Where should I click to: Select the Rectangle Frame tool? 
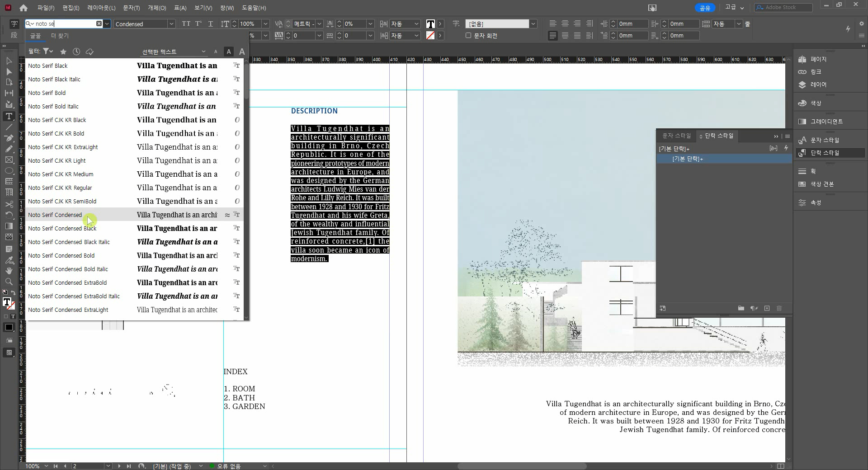(9, 160)
